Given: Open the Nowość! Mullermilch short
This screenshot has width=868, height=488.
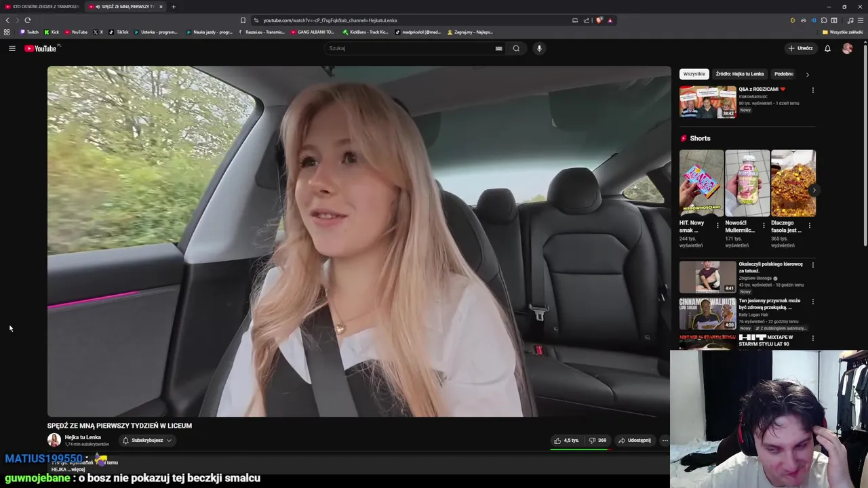Looking at the screenshot, I should click(747, 183).
